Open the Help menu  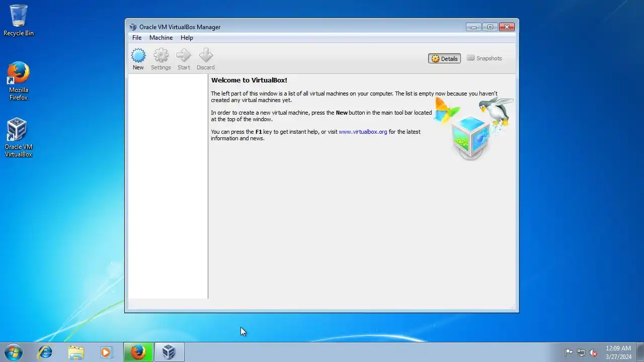coord(187,38)
